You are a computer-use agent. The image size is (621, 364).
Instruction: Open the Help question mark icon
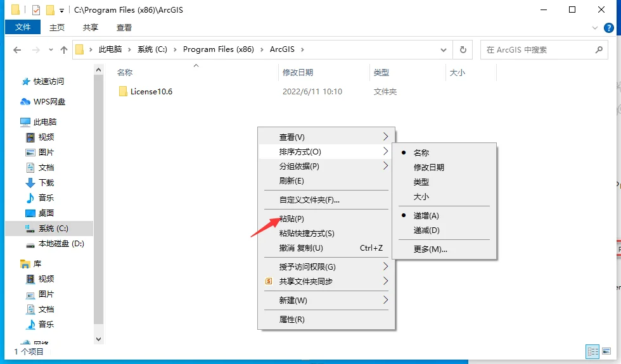pos(609,28)
